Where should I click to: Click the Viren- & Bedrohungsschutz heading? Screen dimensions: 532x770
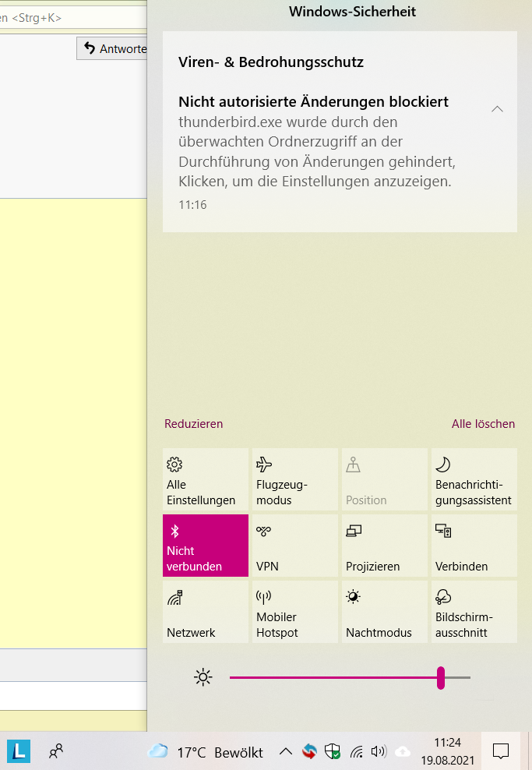[271, 62]
